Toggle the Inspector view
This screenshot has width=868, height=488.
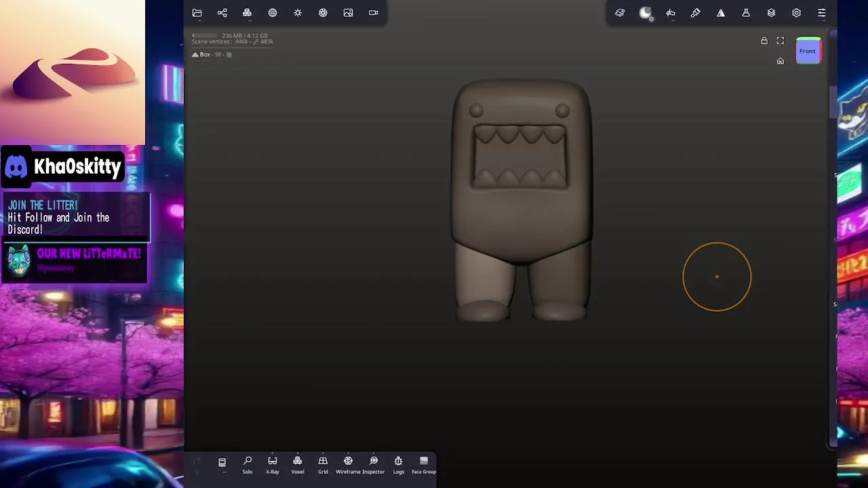click(x=374, y=465)
